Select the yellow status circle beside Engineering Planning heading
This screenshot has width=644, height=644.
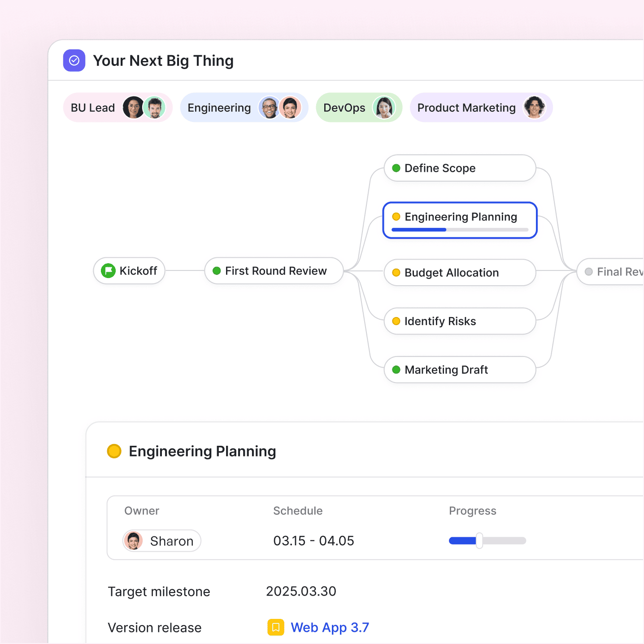[114, 451]
